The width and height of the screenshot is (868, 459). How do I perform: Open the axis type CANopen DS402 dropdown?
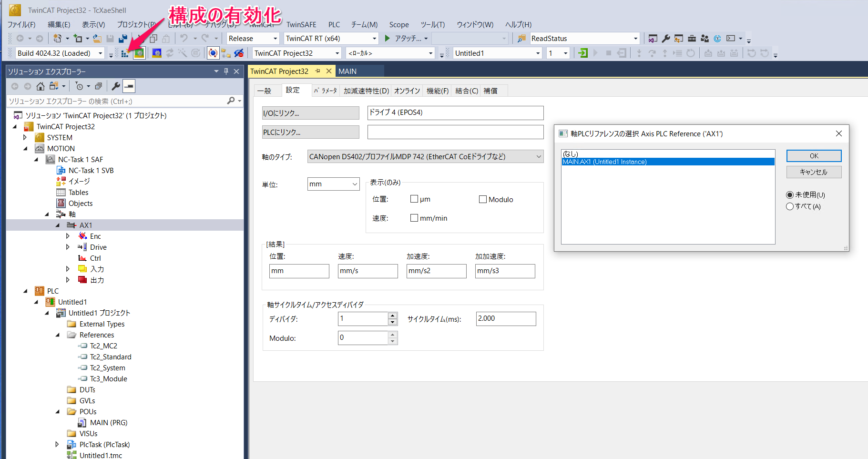click(425, 156)
